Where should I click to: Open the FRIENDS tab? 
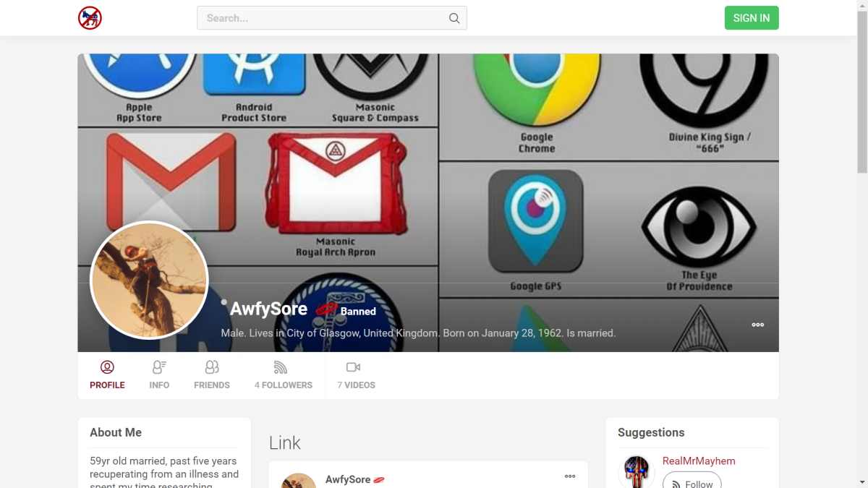click(211, 385)
